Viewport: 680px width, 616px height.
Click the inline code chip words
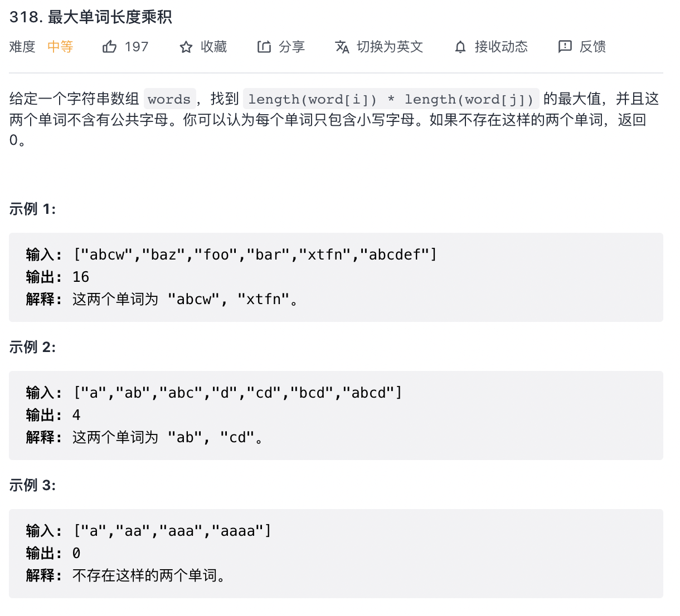click(169, 99)
